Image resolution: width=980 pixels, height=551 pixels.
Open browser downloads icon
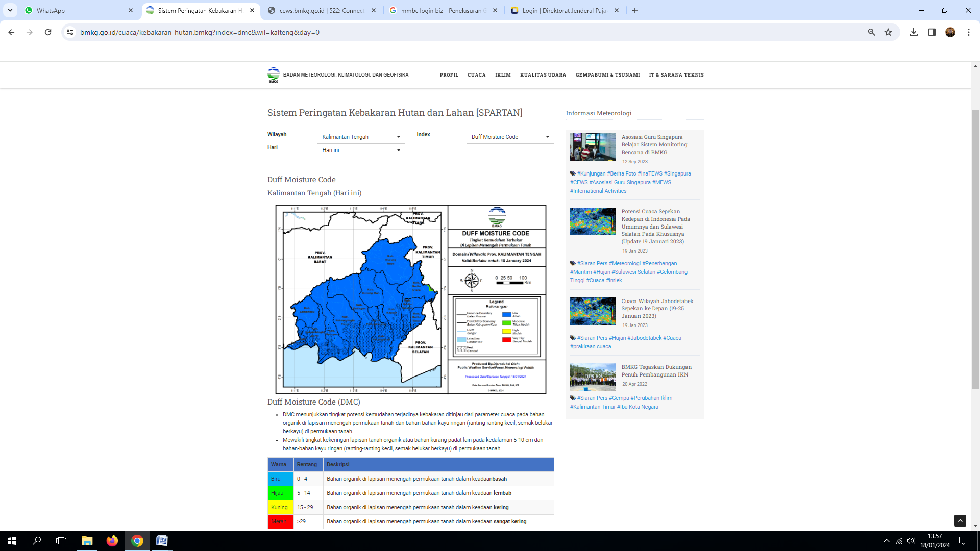click(x=914, y=32)
